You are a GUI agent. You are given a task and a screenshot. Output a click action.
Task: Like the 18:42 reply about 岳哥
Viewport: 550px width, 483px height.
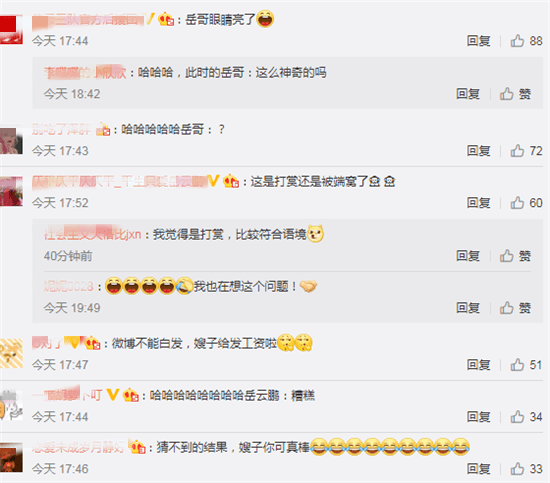pyautogui.click(x=515, y=94)
